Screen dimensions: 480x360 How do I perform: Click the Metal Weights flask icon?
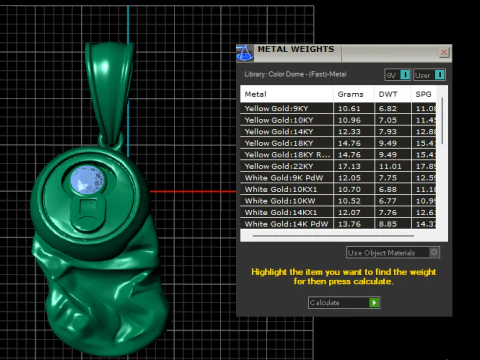245,53
